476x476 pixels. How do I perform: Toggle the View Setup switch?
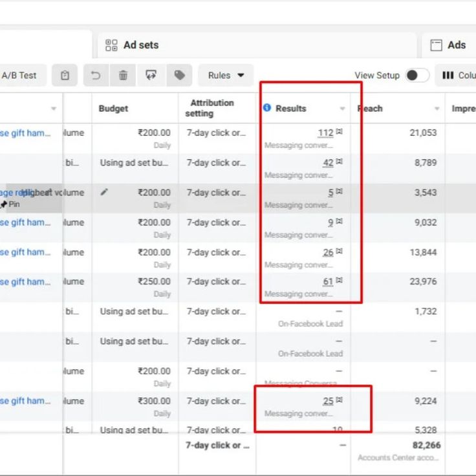[417, 76]
